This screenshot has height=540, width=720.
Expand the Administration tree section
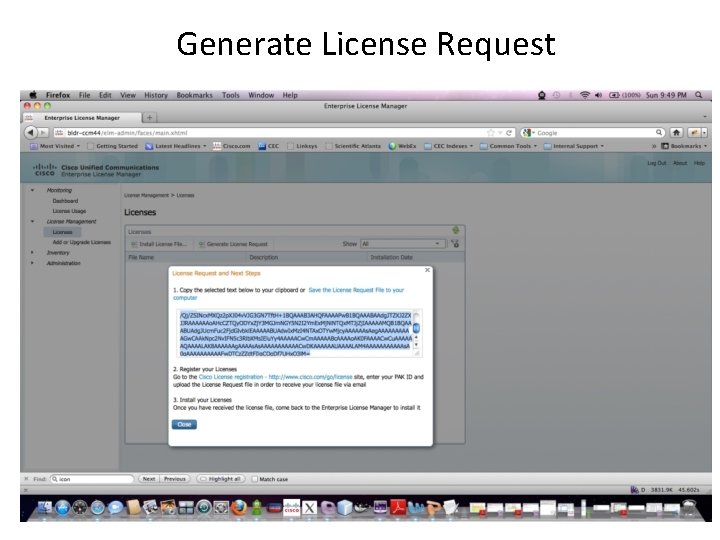(32, 263)
